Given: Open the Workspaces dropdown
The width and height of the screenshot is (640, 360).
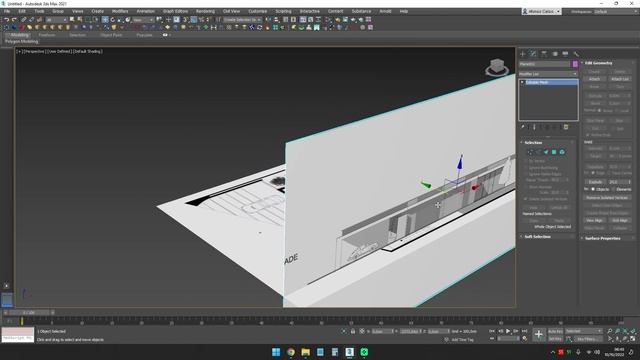Looking at the screenshot, I should point(614,11).
